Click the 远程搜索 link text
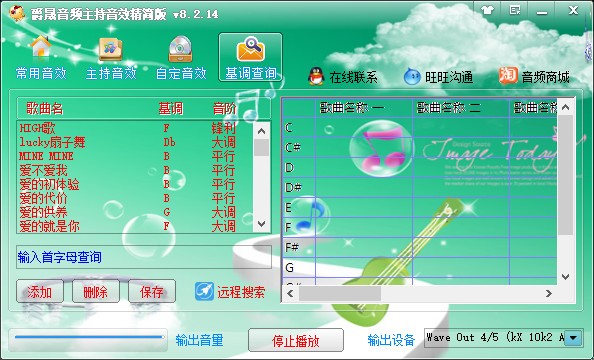Screen dimensions: 594x360 [241, 292]
